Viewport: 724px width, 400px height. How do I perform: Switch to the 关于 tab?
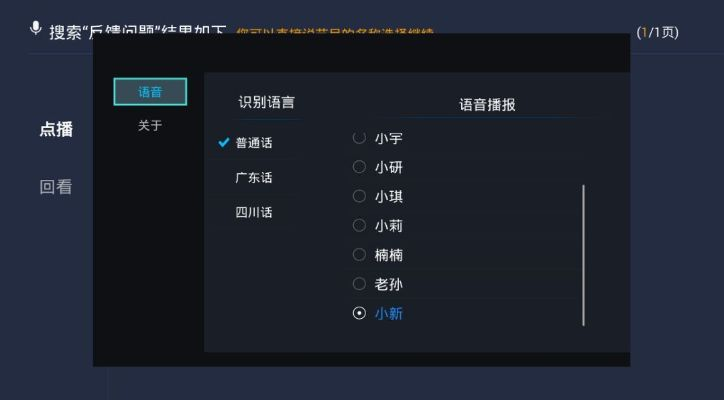[x=150, y=126]
